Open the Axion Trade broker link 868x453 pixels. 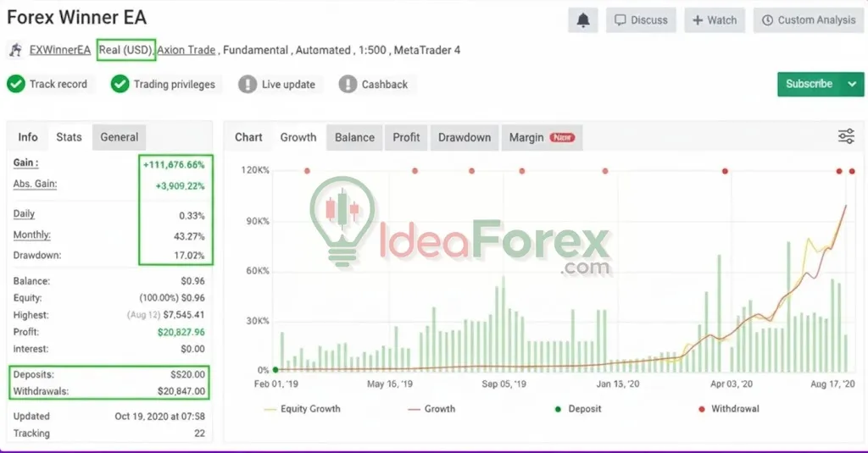coord(186,50)
